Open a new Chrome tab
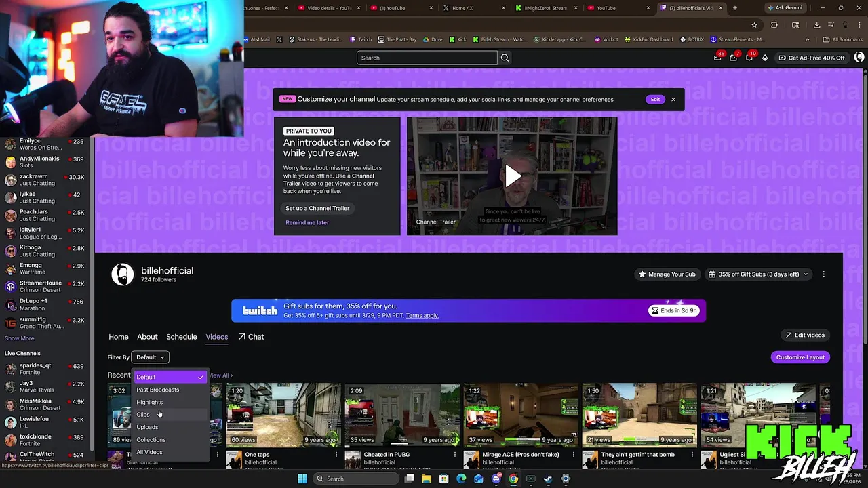The image size is (868, 488). 734,8
